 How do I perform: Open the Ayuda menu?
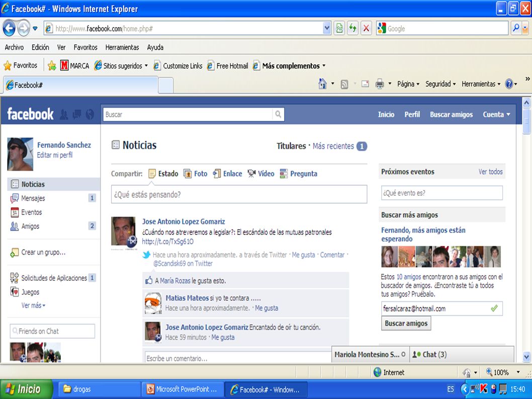[155, 47]
